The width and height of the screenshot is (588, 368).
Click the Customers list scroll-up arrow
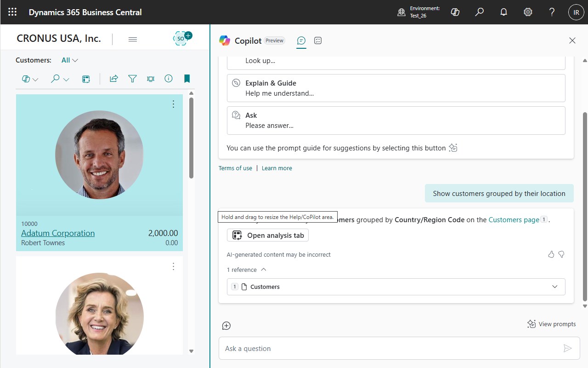pos(191,94)
